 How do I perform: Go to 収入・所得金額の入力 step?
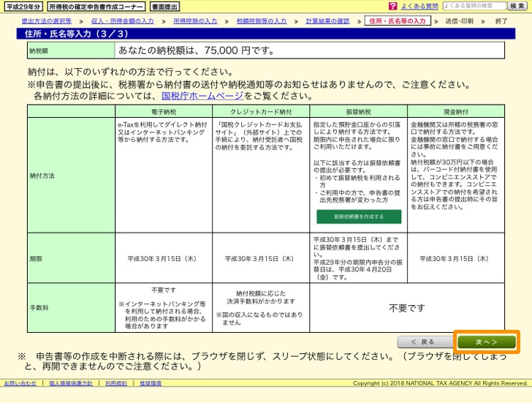point(122,21)
